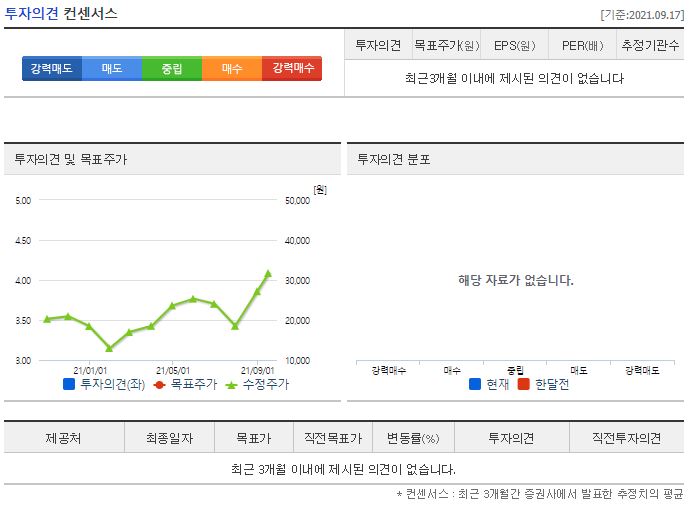Viewport: 690px width, 510px height.
Task: Click the 4.00 left axis value
Action: tap(23, 281)
